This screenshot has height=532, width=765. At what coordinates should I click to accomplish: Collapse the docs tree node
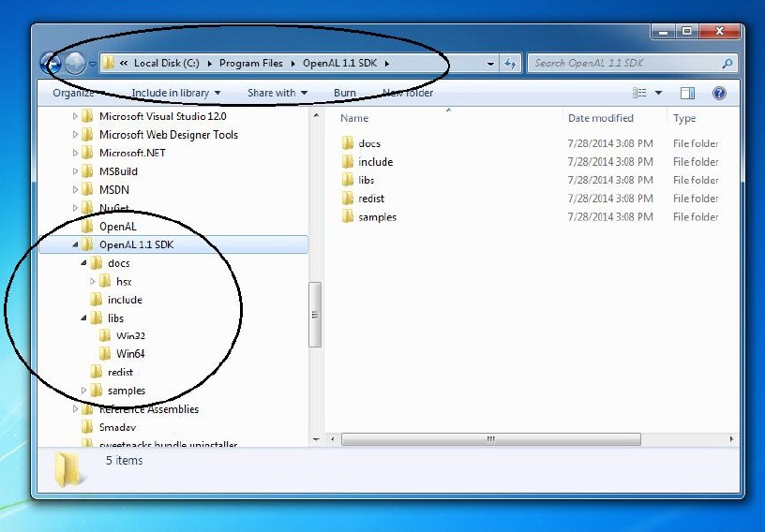click(83, 263)
